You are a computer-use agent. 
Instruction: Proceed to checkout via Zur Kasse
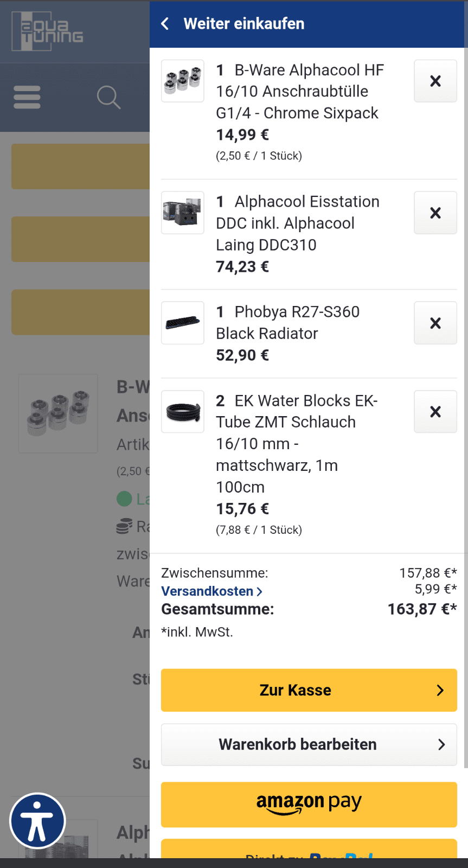point(309,690)
